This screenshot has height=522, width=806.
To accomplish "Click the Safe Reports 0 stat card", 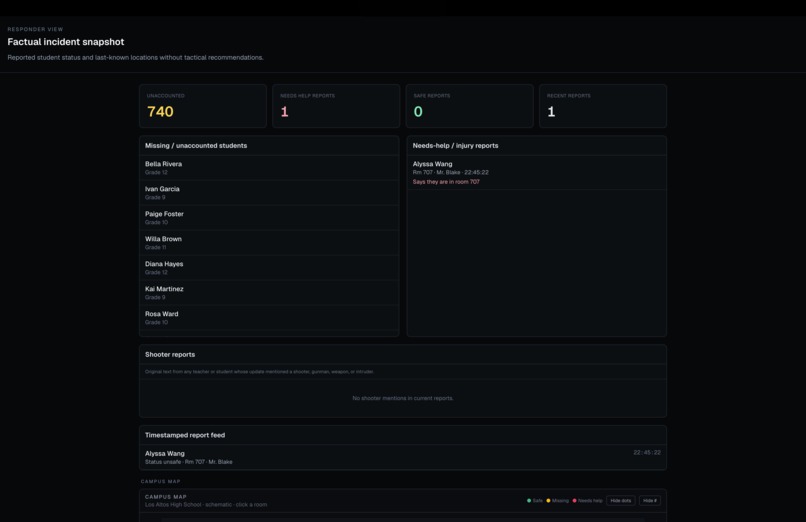I will click(x=469, y=106).
